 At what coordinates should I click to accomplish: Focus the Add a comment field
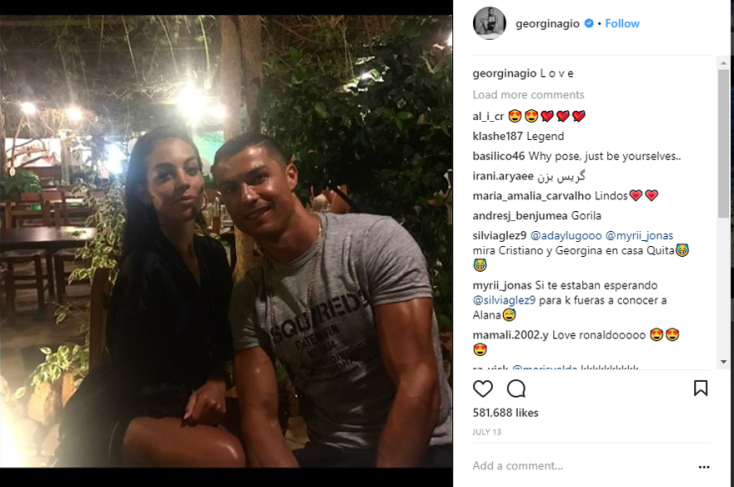[580, 466]
